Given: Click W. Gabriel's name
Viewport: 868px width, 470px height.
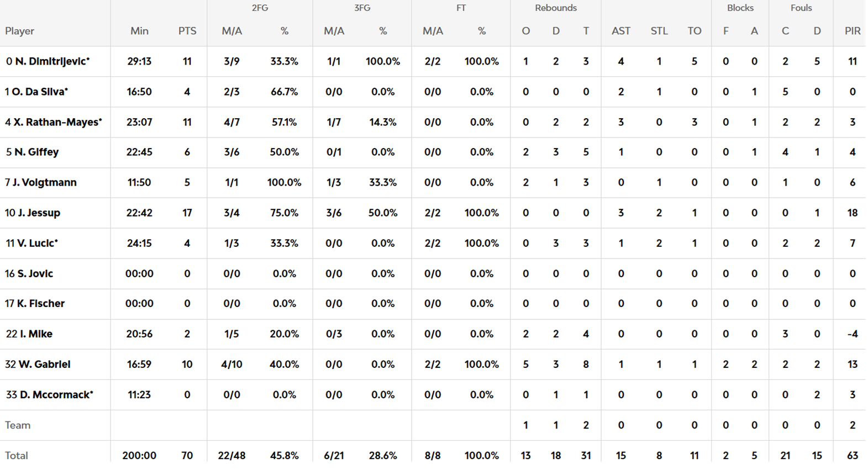Looking at the screenshot, I should (x=44, y=364).
